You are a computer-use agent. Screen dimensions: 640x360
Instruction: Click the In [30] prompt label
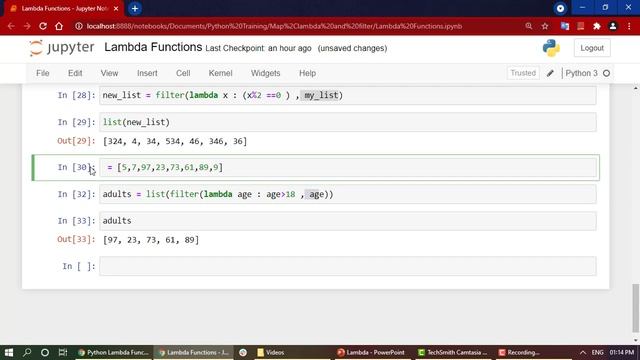(x=76, y=167)
